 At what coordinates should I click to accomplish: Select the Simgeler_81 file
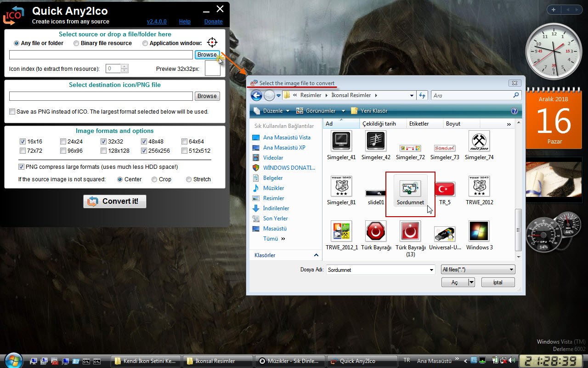point(341,190)
